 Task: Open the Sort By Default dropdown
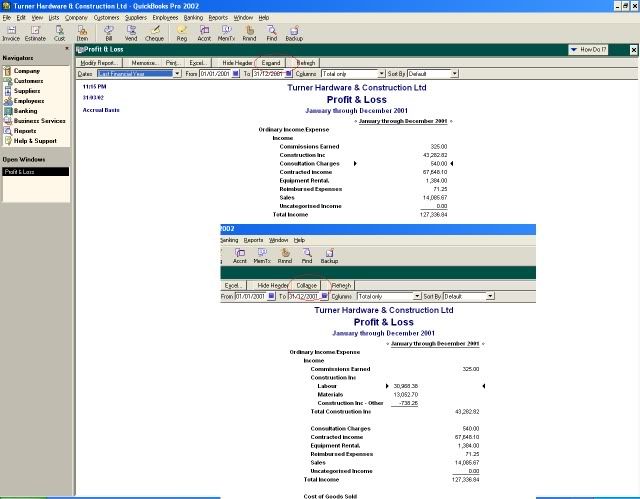coord(455,73)
